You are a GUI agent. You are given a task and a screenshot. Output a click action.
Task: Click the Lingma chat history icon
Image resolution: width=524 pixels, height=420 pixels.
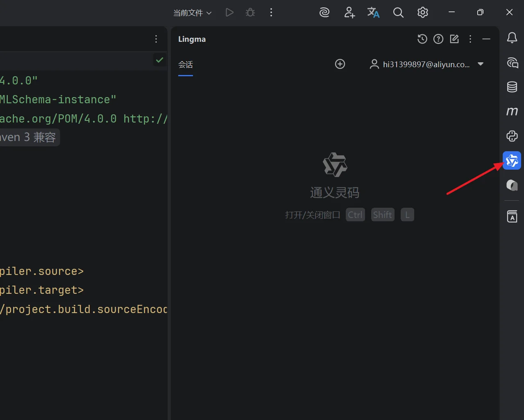422,39
